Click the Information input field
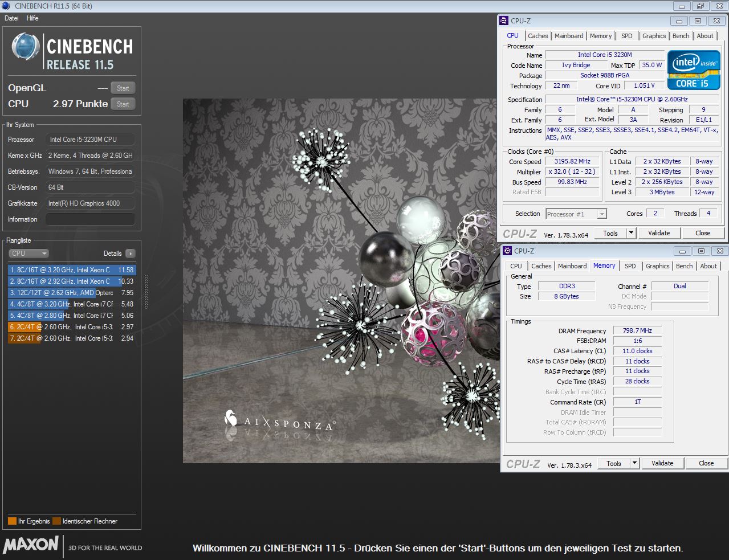 [90, 219]
